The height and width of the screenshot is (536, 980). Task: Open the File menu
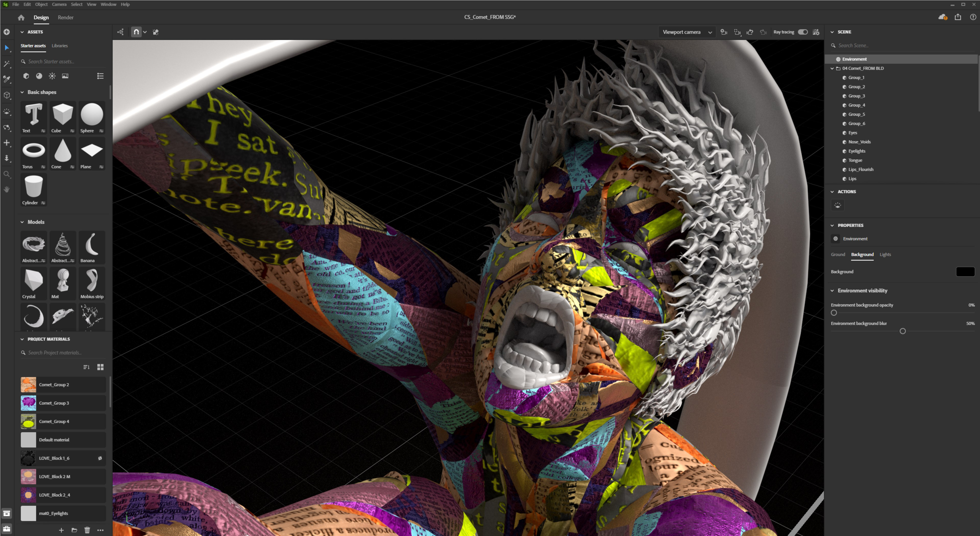tap(16, 4)
